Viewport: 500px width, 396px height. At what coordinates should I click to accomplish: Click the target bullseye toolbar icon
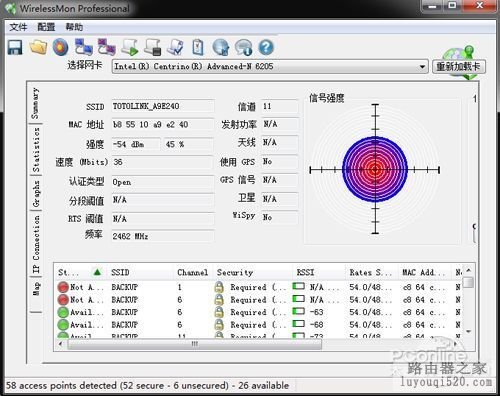(60, 47)
